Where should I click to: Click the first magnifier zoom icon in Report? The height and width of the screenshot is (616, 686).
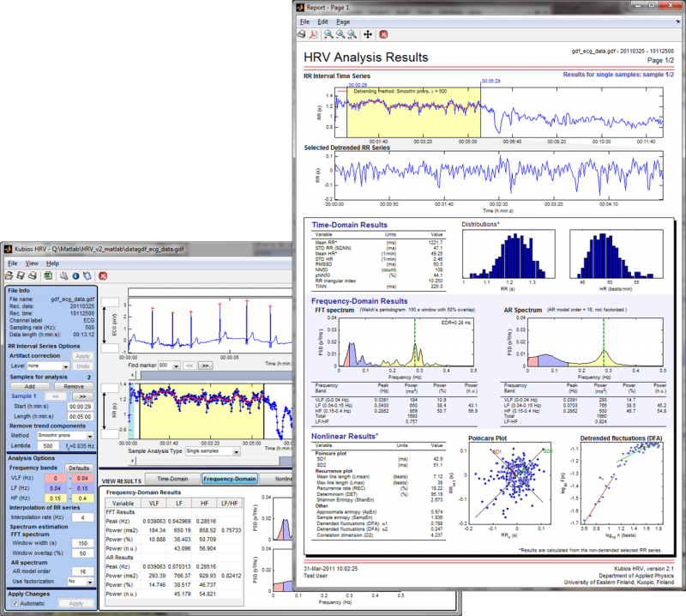click(329, 34)
